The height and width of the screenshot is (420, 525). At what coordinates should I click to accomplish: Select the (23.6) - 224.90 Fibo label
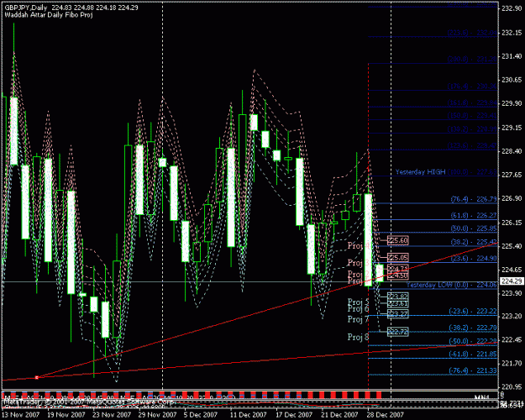click(x=474, y=258)
